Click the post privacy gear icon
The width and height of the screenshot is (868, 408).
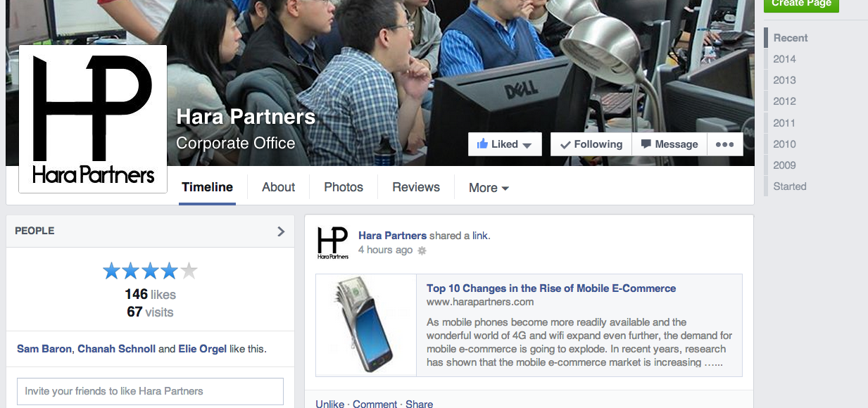(x=422, y=250)
